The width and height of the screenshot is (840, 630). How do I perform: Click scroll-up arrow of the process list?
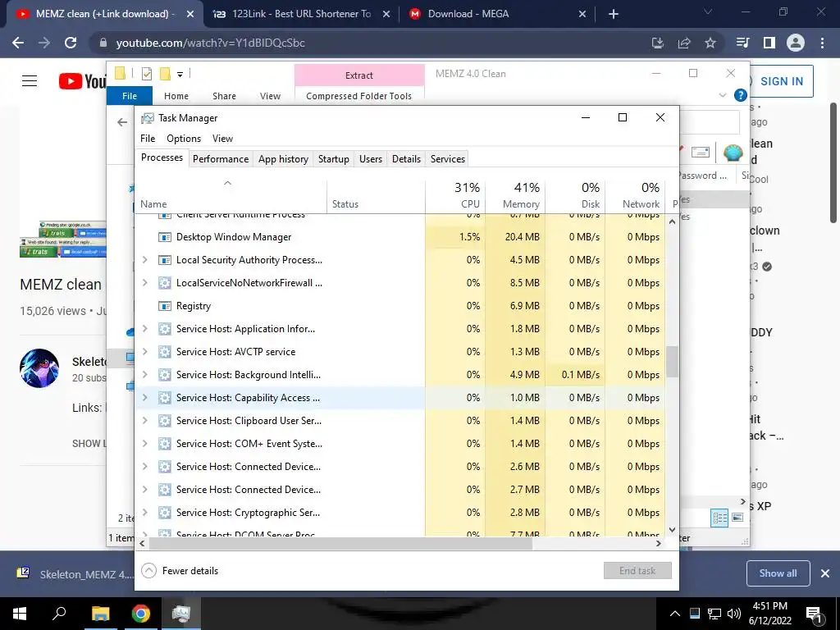[672, 221]
